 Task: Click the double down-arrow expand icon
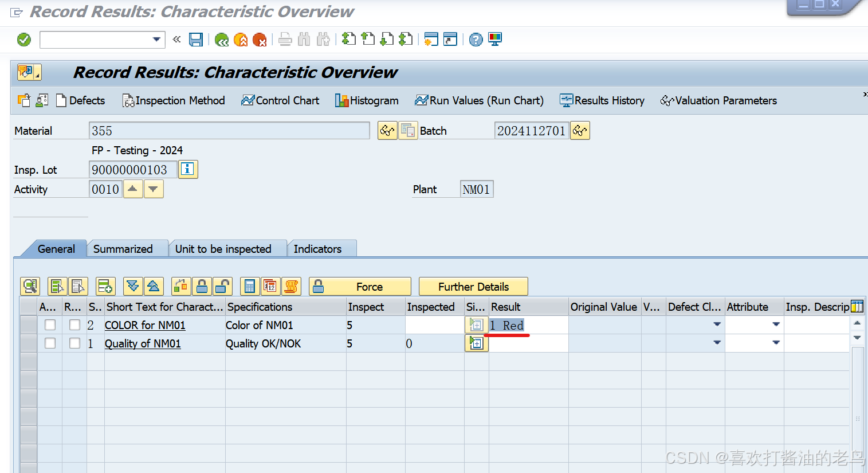tap(133, 286)
